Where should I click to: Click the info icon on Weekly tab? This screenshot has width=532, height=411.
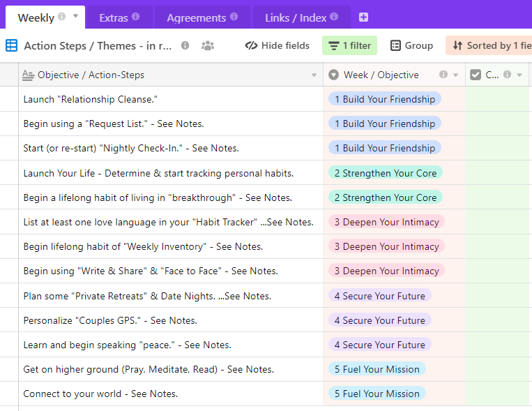pos(62,16)
